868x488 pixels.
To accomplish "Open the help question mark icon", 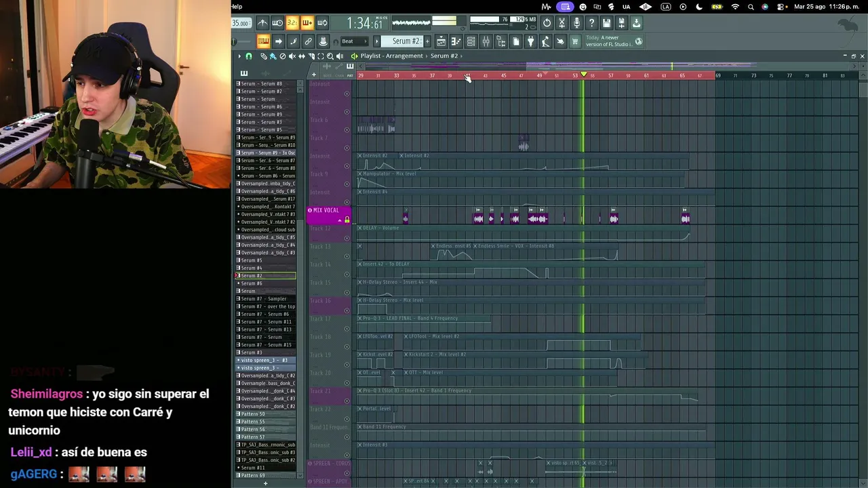I will pyautogui.click(x=591, y=23).
